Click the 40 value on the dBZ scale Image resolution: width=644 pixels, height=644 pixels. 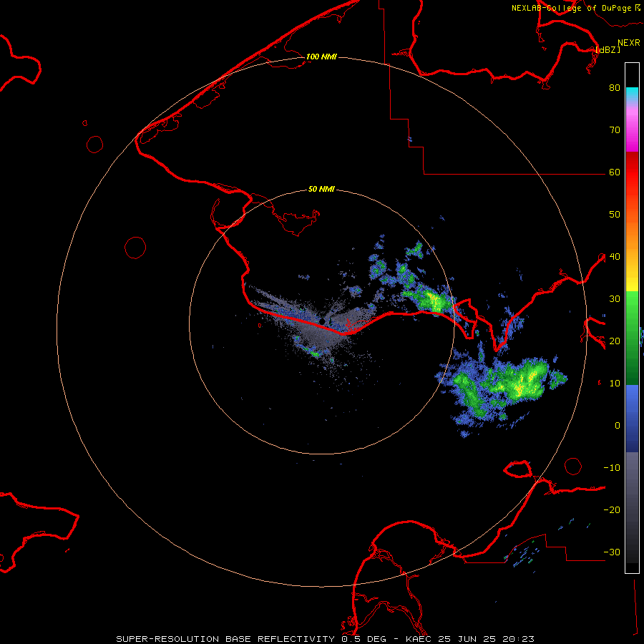pos(615,257)
